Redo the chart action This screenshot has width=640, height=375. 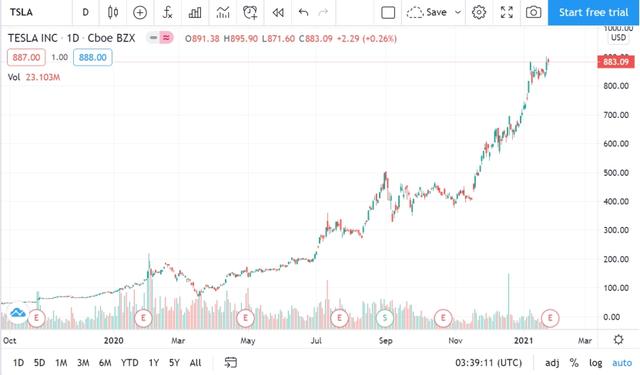[x=323, y=12]
